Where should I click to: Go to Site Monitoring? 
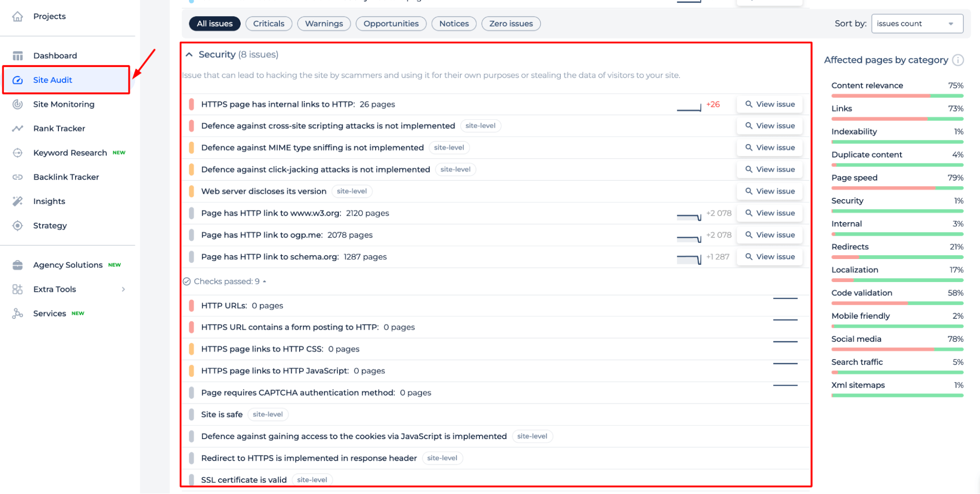pos(64,104)
